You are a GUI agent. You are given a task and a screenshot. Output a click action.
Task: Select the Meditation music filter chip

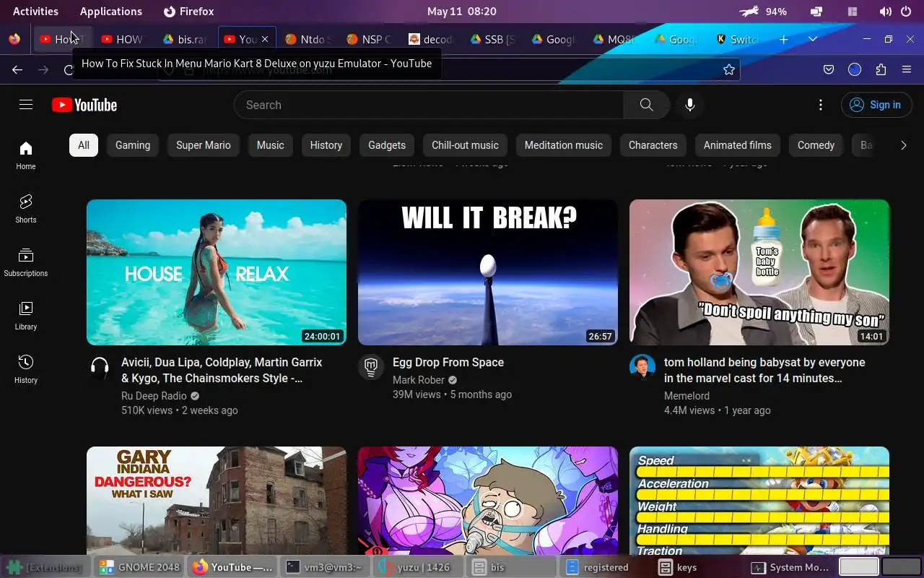[x=564, y=145]
